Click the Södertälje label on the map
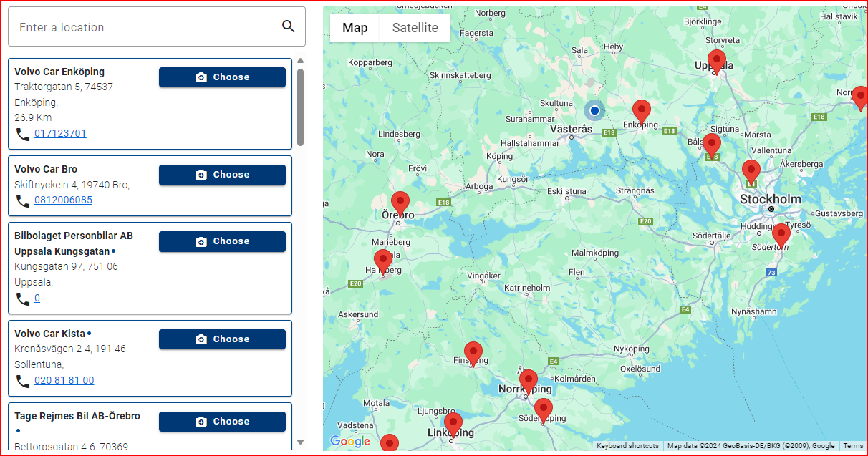This screenshot has height=456, width=868. (712, 236)
